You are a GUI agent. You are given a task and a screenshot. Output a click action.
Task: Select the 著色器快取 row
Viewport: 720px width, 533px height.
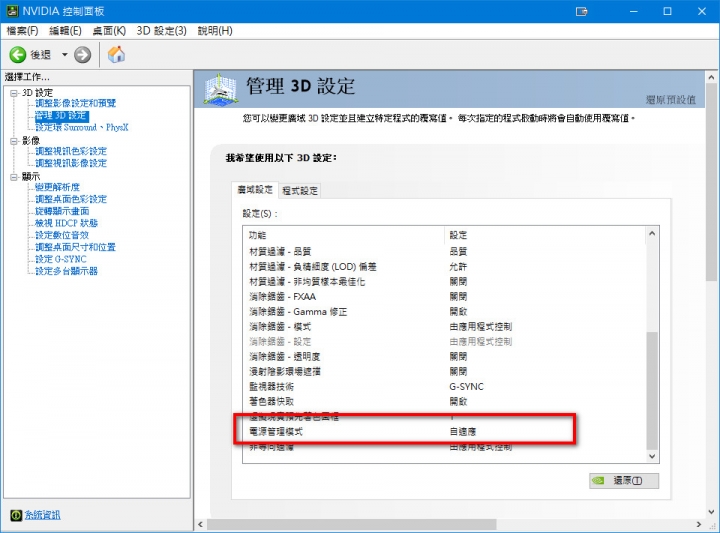pos(444,401)
